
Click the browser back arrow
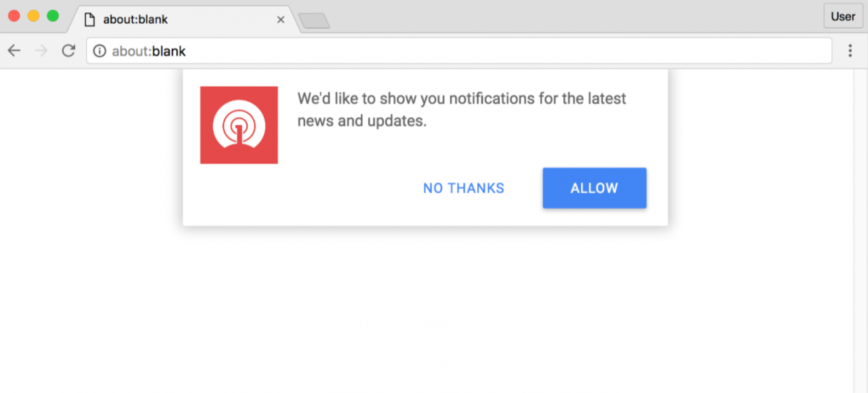pyautogui.click(x=14, y=51)
